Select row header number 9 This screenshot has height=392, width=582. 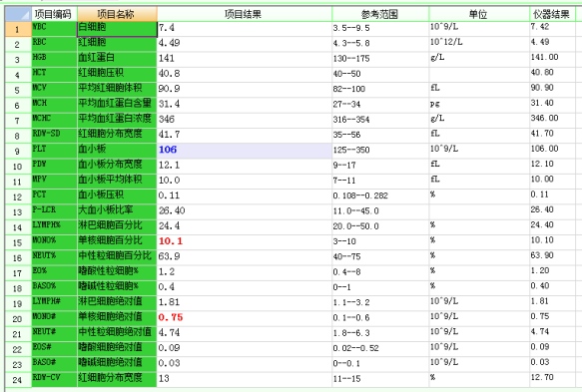[x=18, y=151]
